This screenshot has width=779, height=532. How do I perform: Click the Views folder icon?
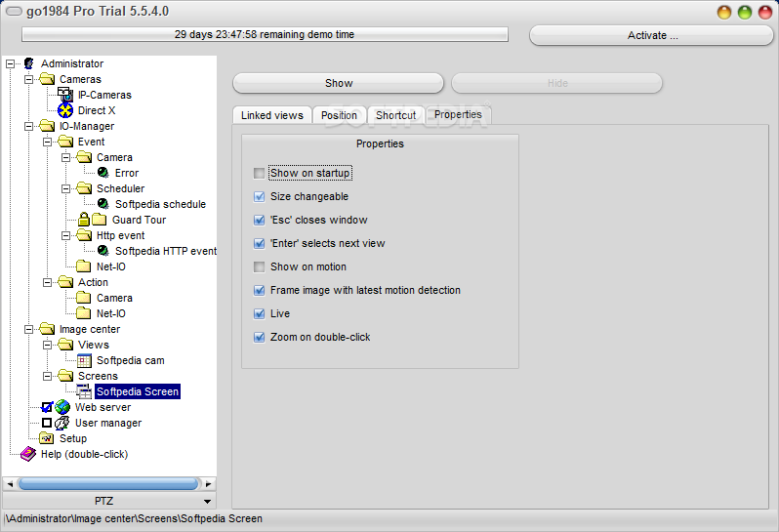click(x=65, y=345)
